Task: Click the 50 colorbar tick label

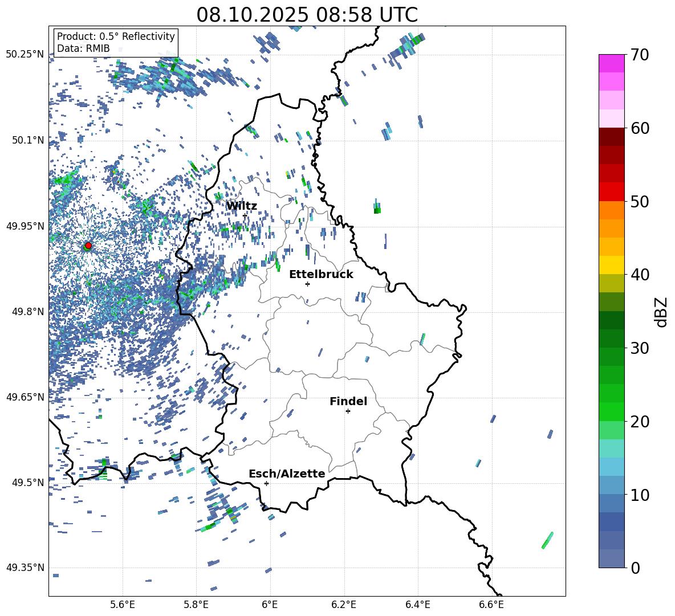Action: [x=639, y=201]
